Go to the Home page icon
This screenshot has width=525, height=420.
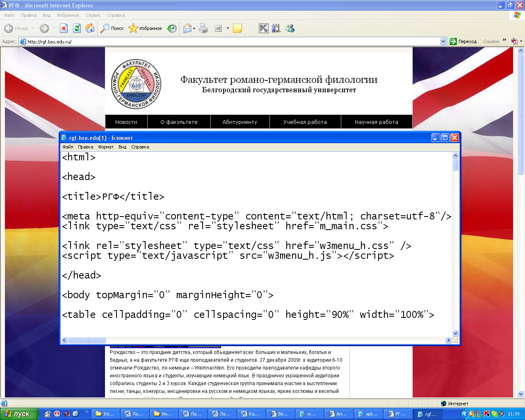[x=90, y=28]
